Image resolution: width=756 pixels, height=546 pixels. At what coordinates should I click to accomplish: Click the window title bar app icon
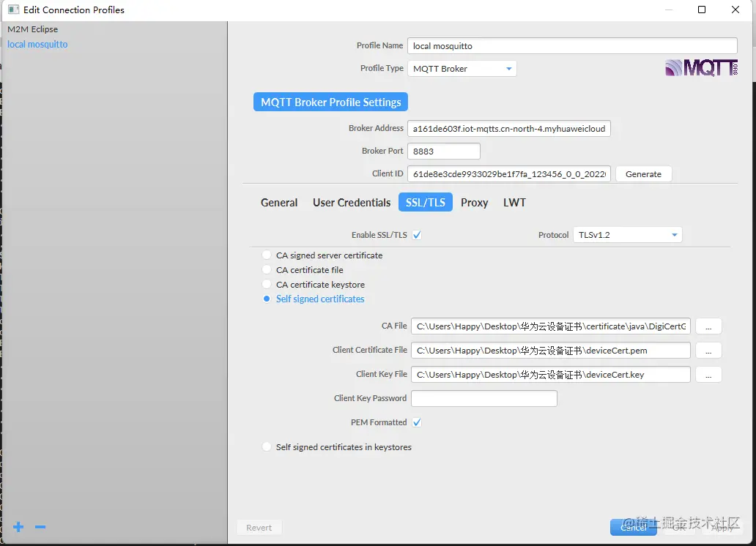[x=13, y=10]
